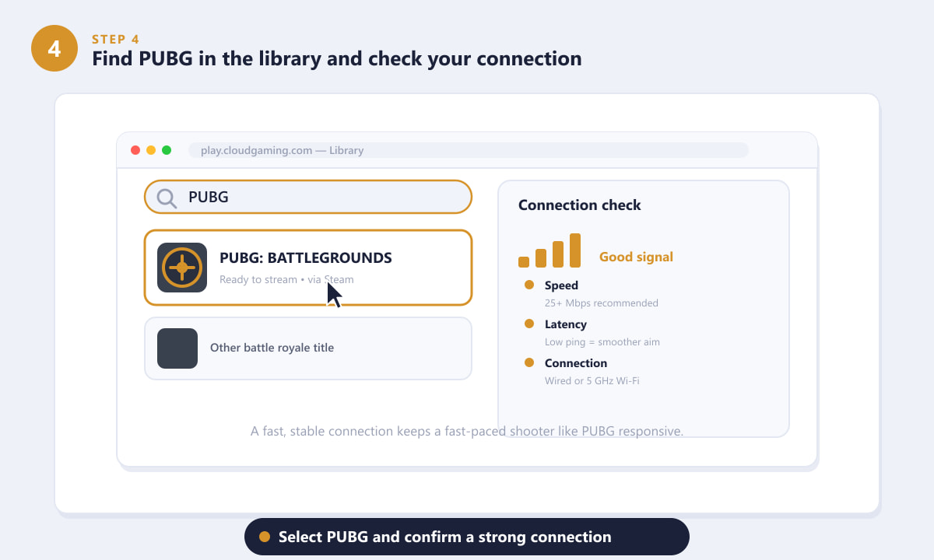
Task: Click the Connection check panel heading
Action: tap(579, 205)
